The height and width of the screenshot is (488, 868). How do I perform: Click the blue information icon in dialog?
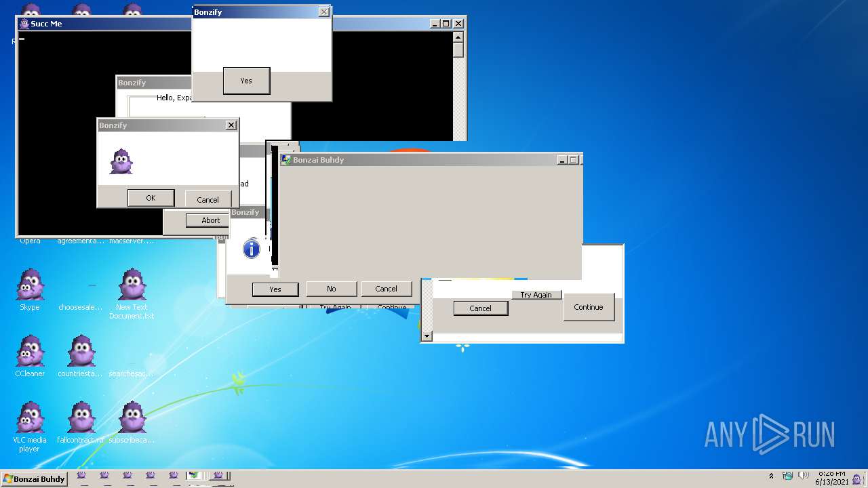252,249
